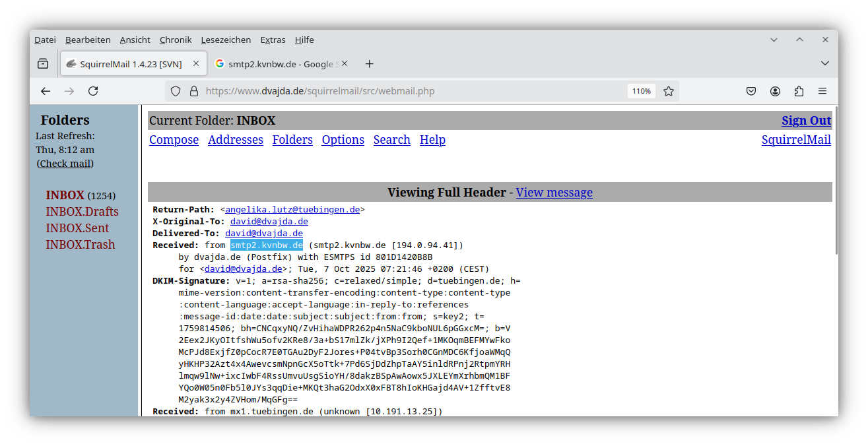Open the hamburger application menu
The width and height of the screenshot is (868, 446).
click(822, 90)
